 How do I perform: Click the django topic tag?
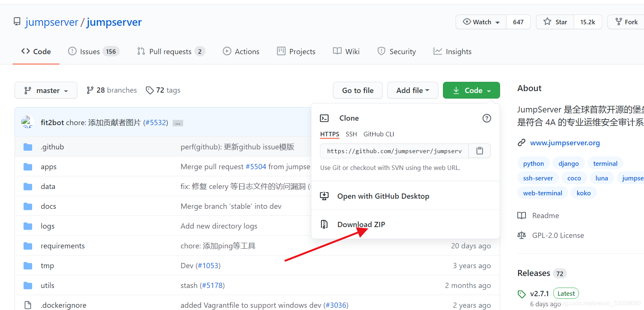point(568,164)
